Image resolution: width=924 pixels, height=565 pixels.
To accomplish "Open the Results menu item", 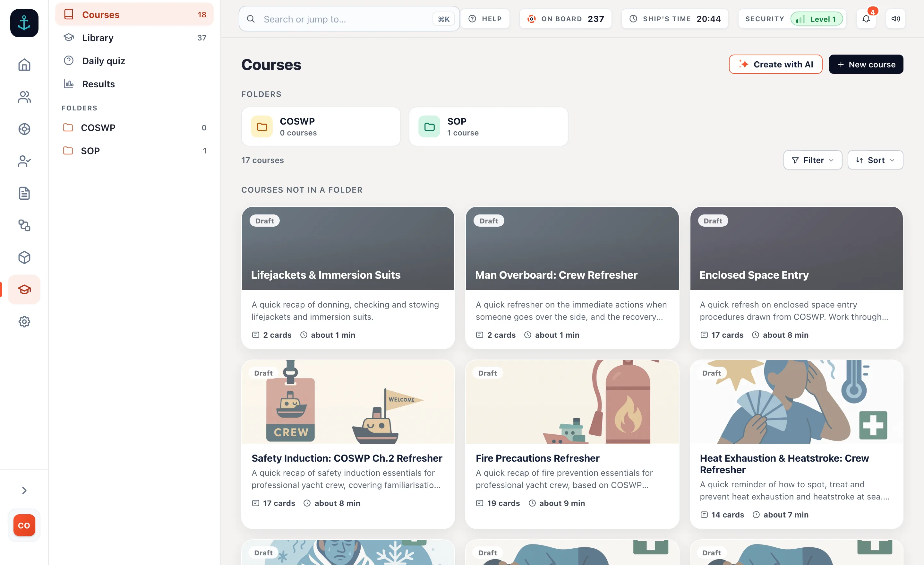I will [134, 84].
